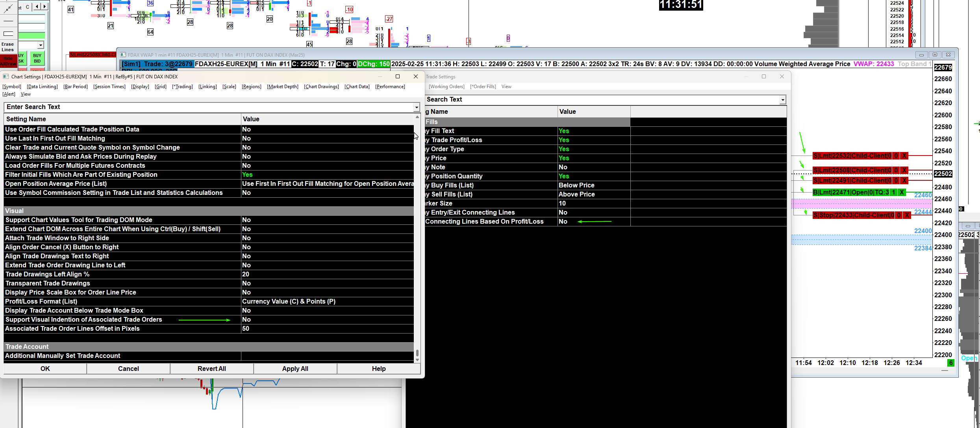
Task: Cancel the S Stop 22433 order
Action: point(907,215)
